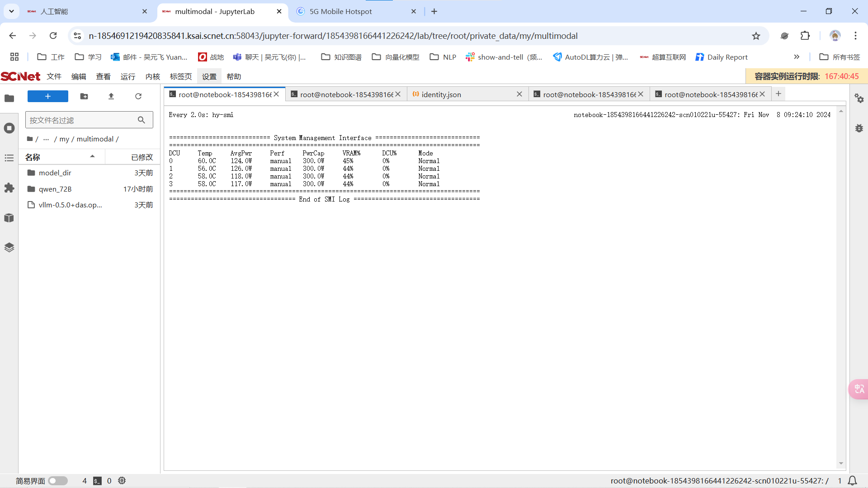The image size is (868, 488).
Task: Click the terminal scrollbar down arrow
Action: tap(841, 464)
